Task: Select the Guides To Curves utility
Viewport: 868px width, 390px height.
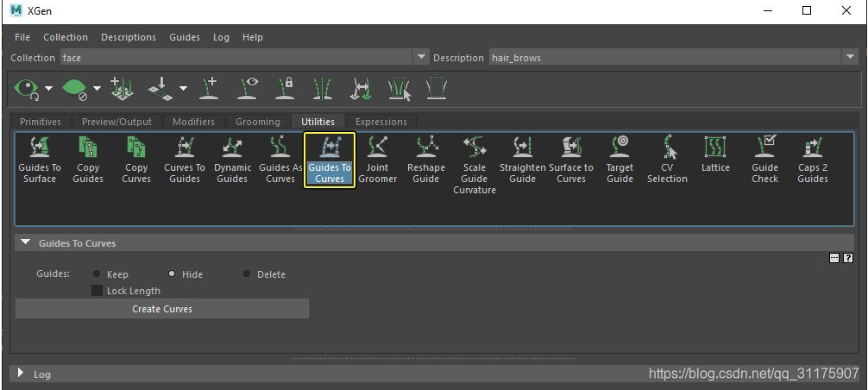Action: (x=330, y=160)
